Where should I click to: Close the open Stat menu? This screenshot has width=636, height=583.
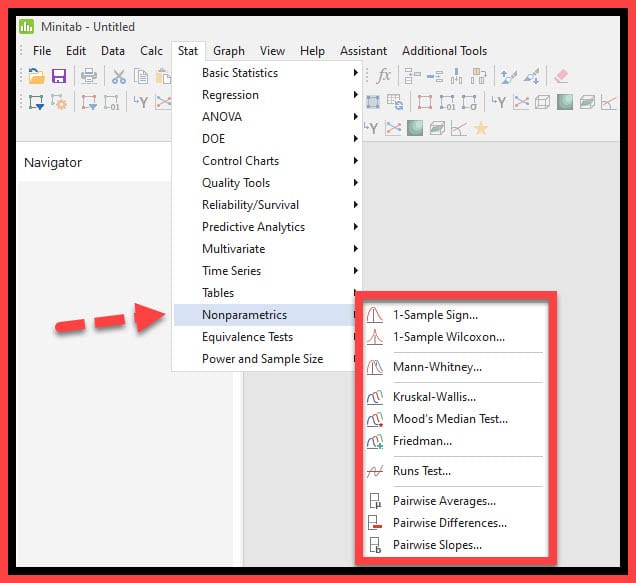(188, 51)
